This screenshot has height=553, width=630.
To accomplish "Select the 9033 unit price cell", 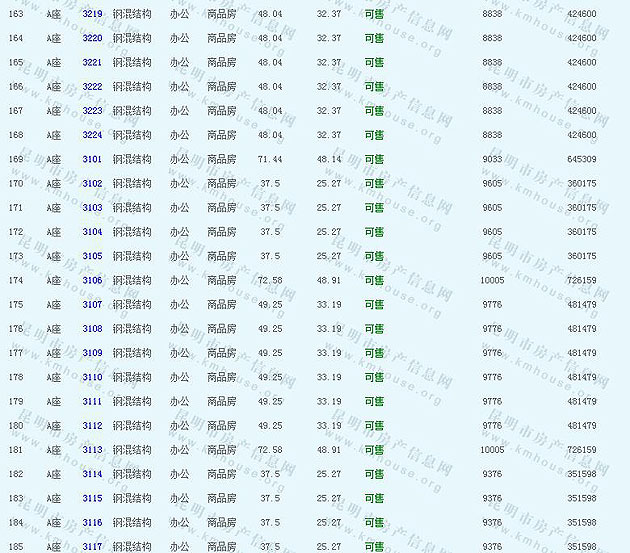I will coord(492,159).
